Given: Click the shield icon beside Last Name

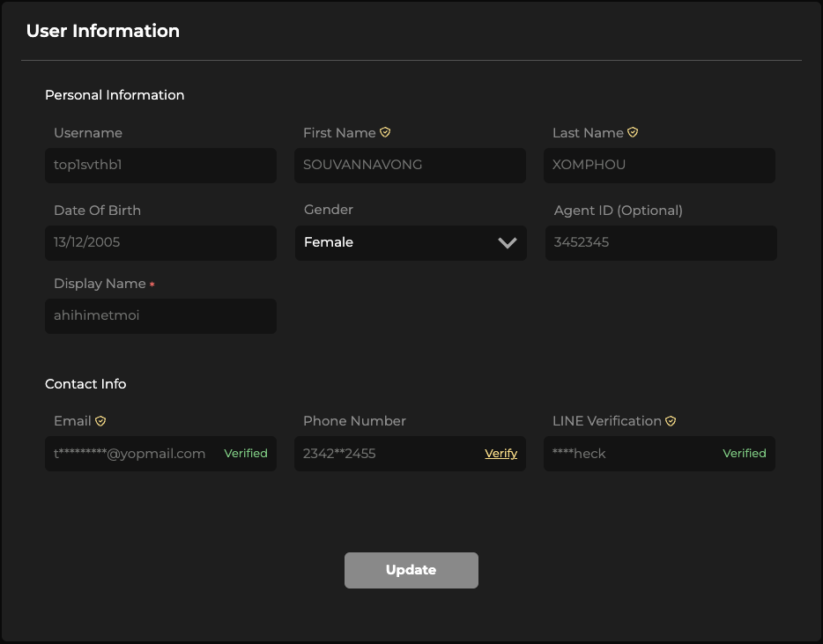Looking at the screenshot, I should (x=633, y=133).
